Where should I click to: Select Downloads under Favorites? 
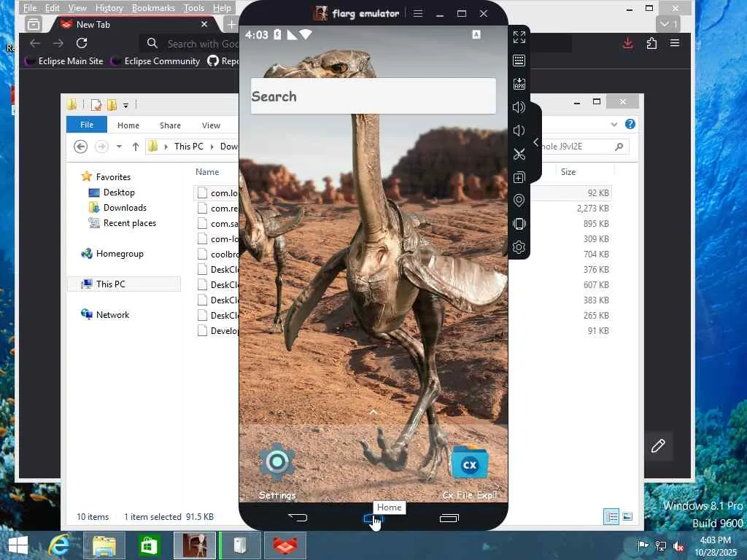pos(117,208)
